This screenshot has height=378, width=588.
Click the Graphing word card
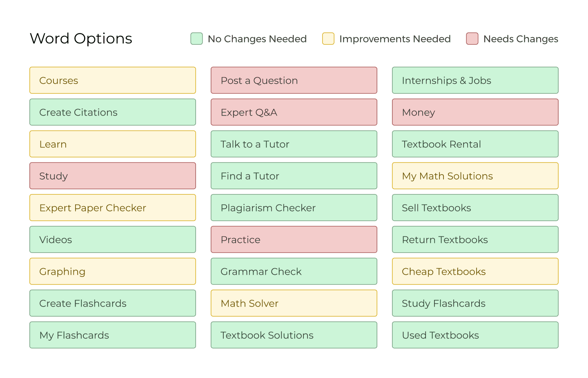[x=113, y=271]
